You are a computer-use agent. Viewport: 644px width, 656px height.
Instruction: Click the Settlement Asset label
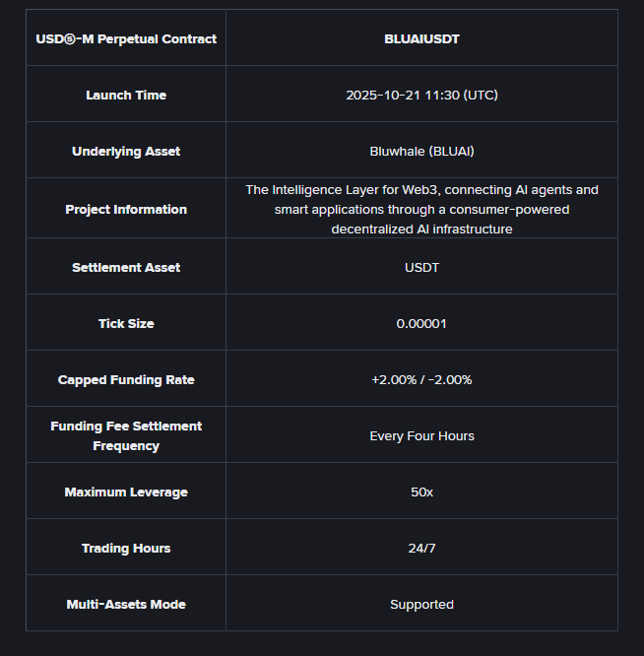(126, 268)
